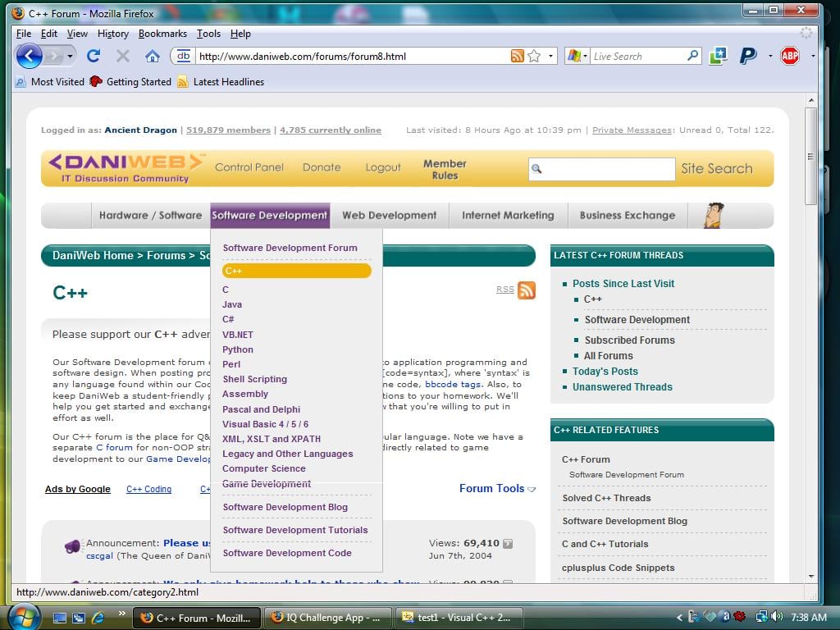Open the Tools menu
Screen dimensions: 840x630
point(208,34)
